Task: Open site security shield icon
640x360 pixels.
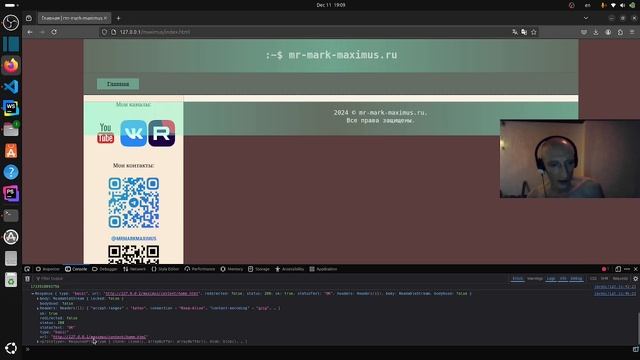Action: (x=104, y=32)
